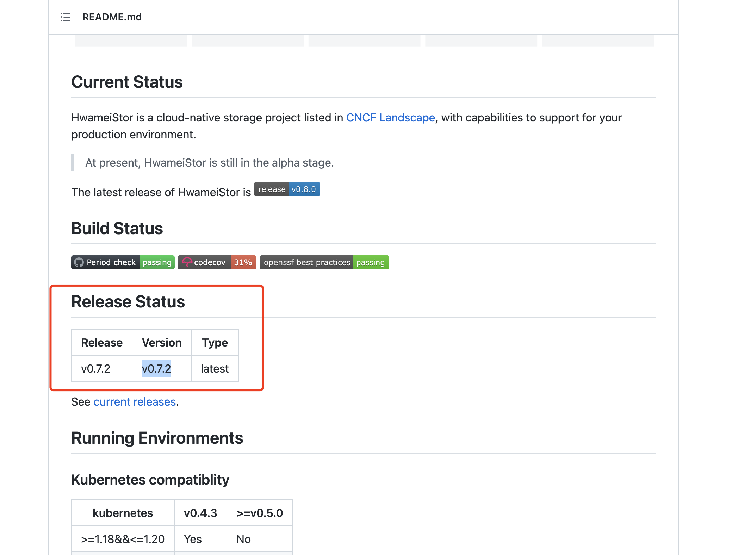Image resolution: width=756 pixels, height=555 pixels.
Task: Select the v0.7.2 cell under Release column
Action: point(95,368)
